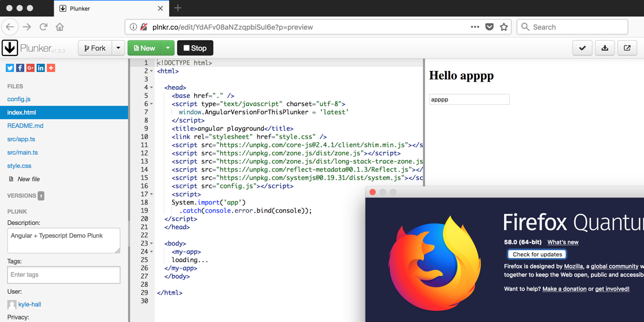
Task: Share the plunk on Facebook
Action: pos(20,67)
